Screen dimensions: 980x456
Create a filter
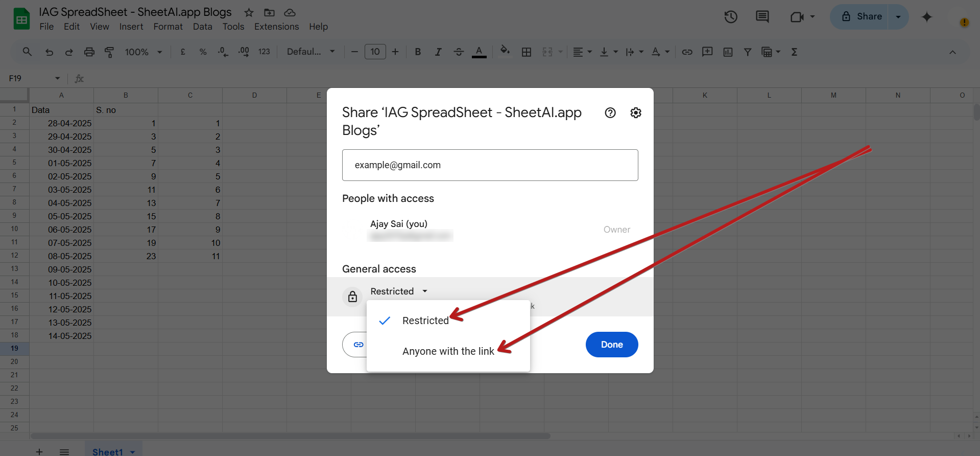(748, 52)
